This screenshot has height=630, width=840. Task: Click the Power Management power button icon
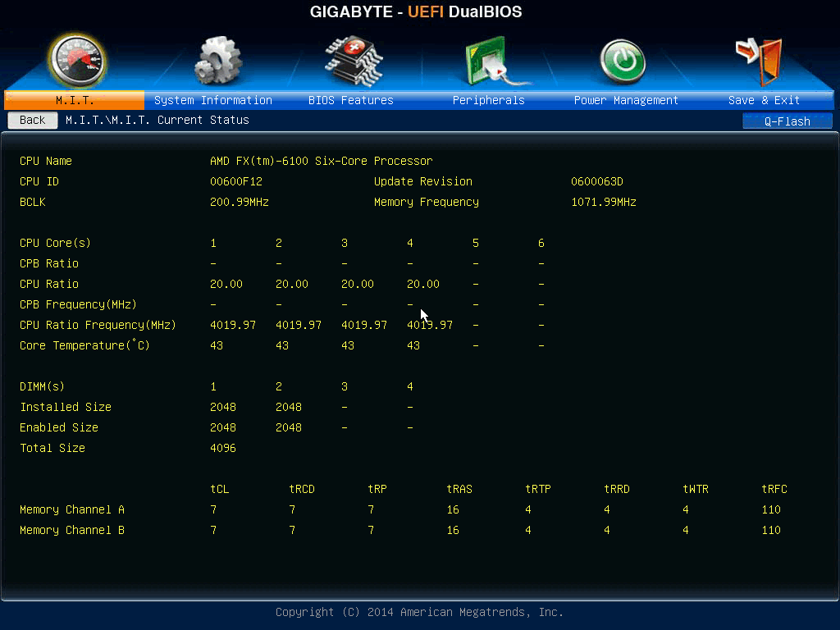point(622,62)
